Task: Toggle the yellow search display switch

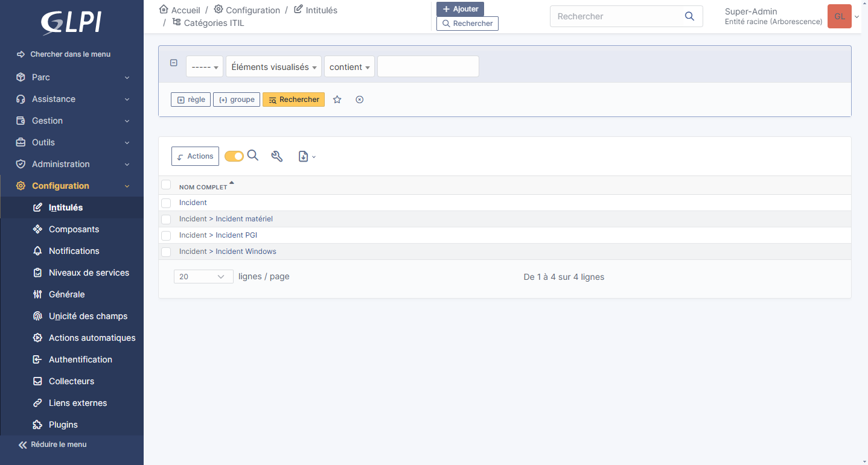Action: 234,156
